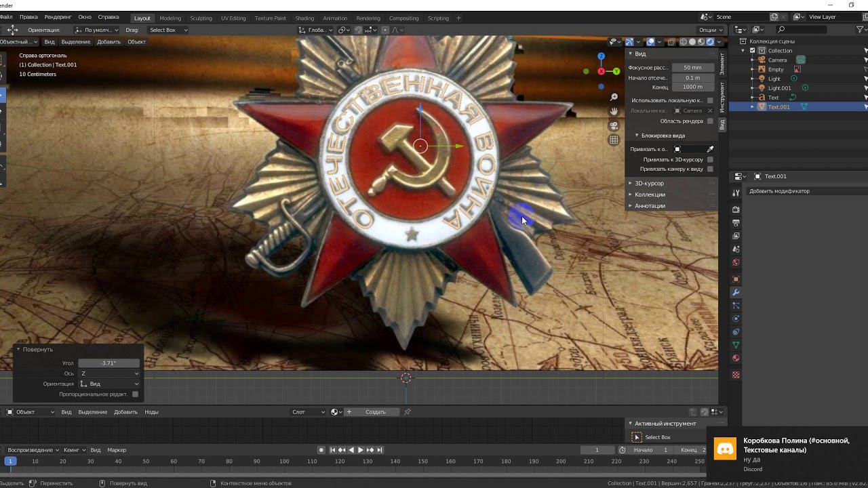
Task: Open the Modifiers wrench icon
Action: pos(736,292)
